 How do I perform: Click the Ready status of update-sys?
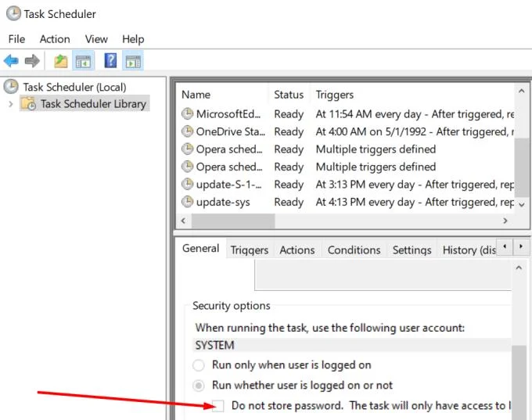289,203
